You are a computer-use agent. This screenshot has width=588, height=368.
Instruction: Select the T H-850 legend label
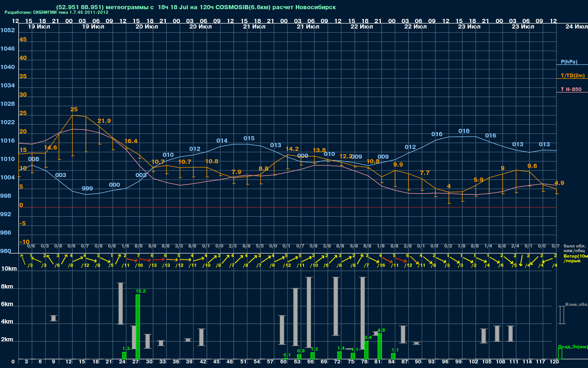(x=571, y=89)
